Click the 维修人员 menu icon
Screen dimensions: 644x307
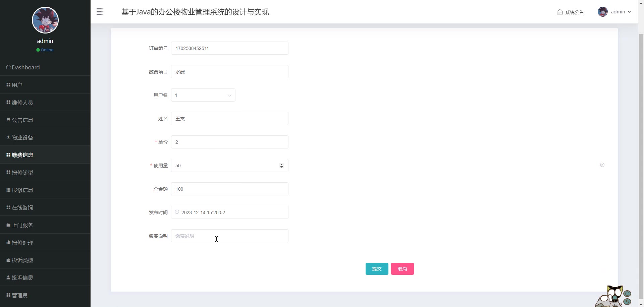tap(8, 102)
